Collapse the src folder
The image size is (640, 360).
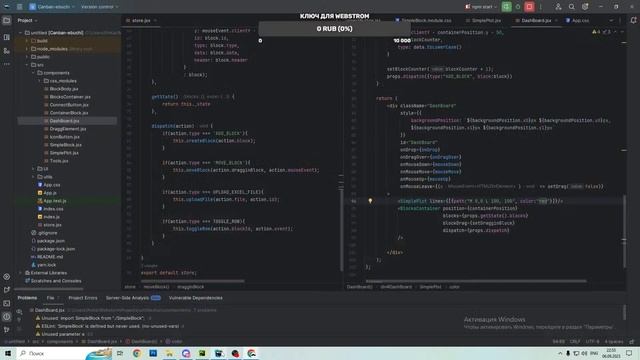pos(27,65)
